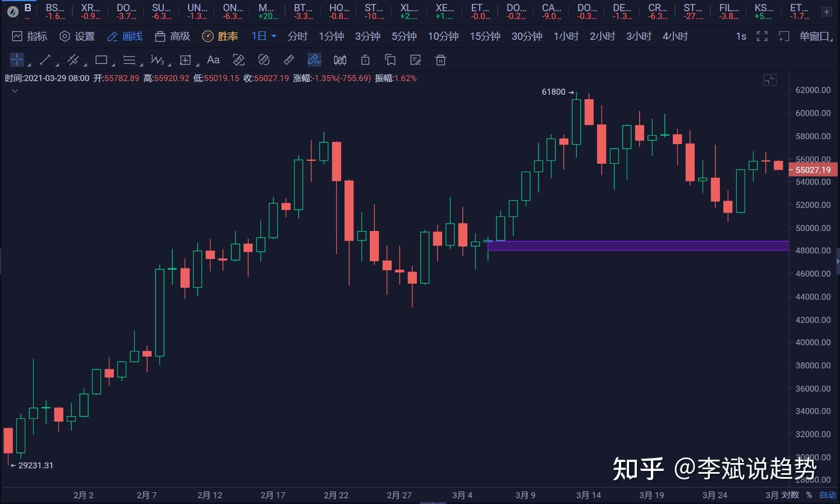
Task: Select the horizontal lines drawing tool
Action: click(129, 60)
